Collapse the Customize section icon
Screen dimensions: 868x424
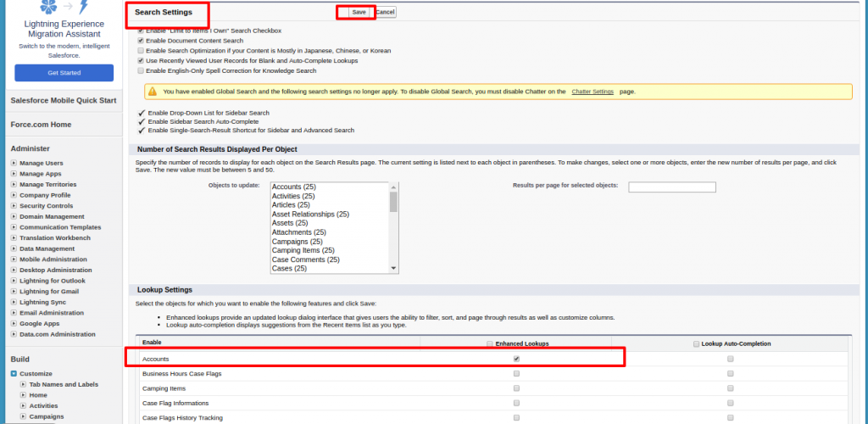click(14, 374)
